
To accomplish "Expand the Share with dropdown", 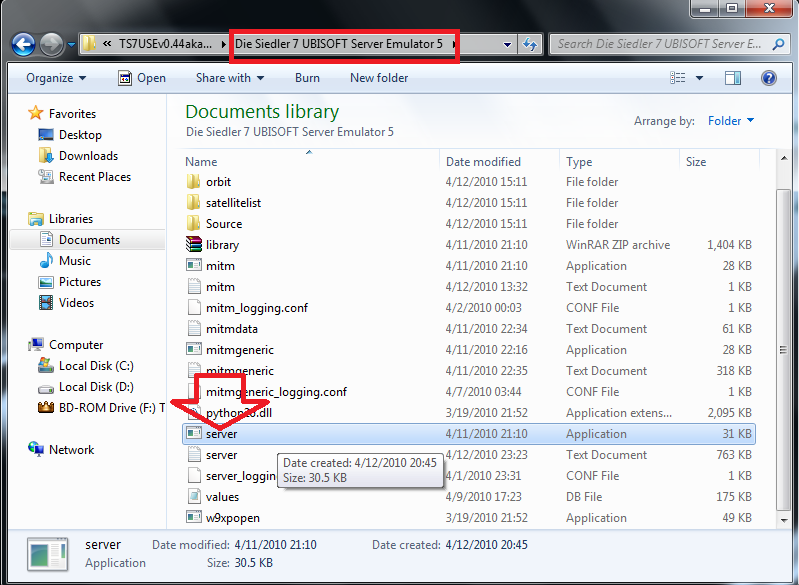I will point(230,78).
